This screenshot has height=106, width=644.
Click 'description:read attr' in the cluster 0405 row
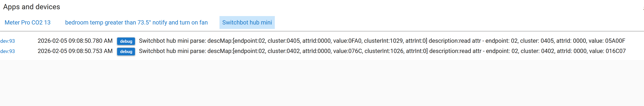pos(454,41)
